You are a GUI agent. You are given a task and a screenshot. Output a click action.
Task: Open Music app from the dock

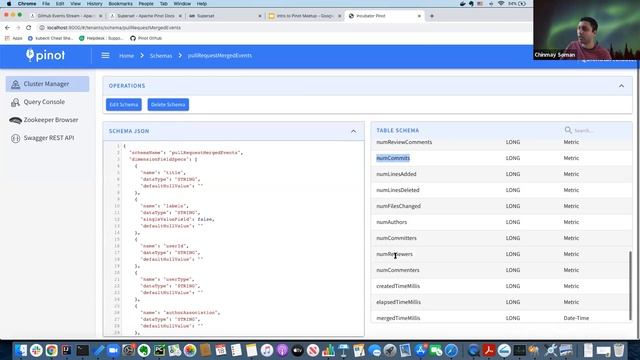(267, 350)
